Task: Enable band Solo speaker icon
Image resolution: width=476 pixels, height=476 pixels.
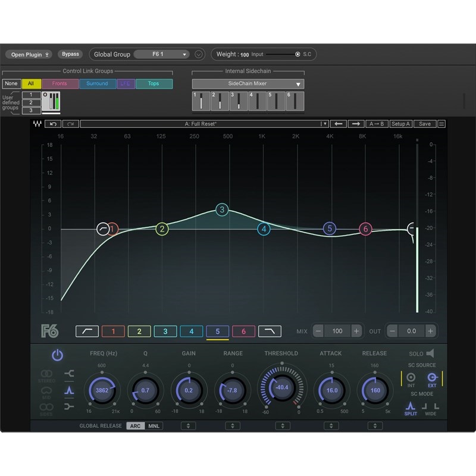Action: [430, 353]
